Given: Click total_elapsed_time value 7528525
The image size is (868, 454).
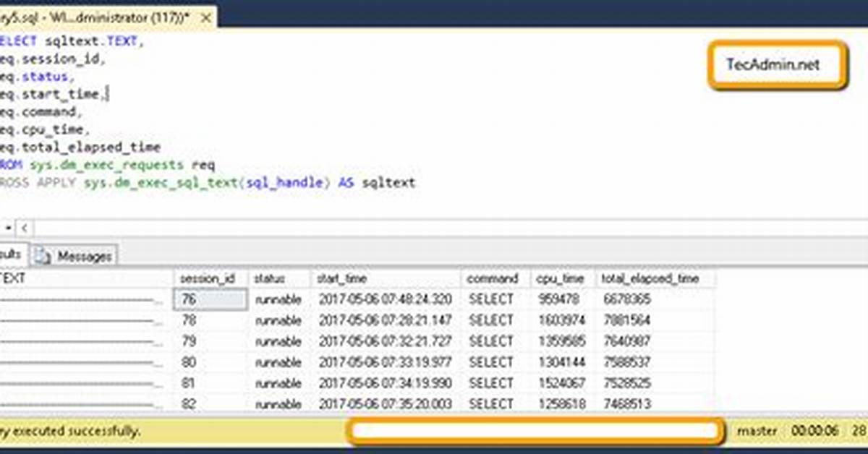Looking at the screenshot, I should click(x=626, y=383).
